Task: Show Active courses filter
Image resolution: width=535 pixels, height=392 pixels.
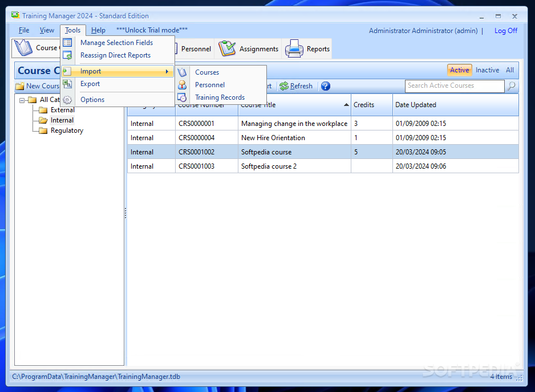Action: pos(460,70)
